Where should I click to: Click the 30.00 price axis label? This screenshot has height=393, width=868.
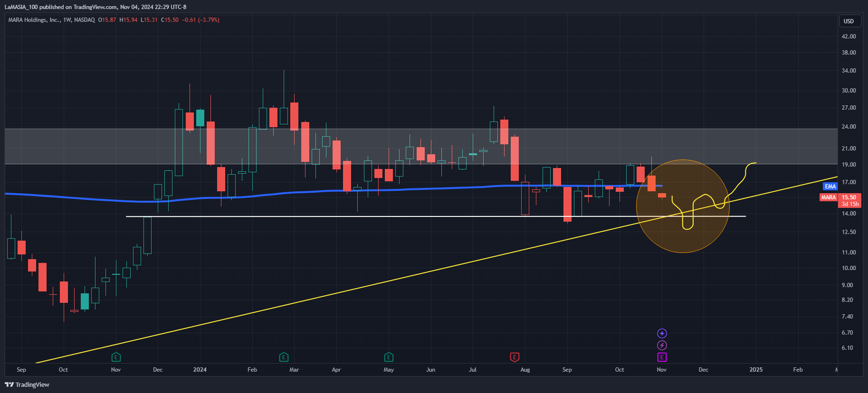click(x=849, y=91)
